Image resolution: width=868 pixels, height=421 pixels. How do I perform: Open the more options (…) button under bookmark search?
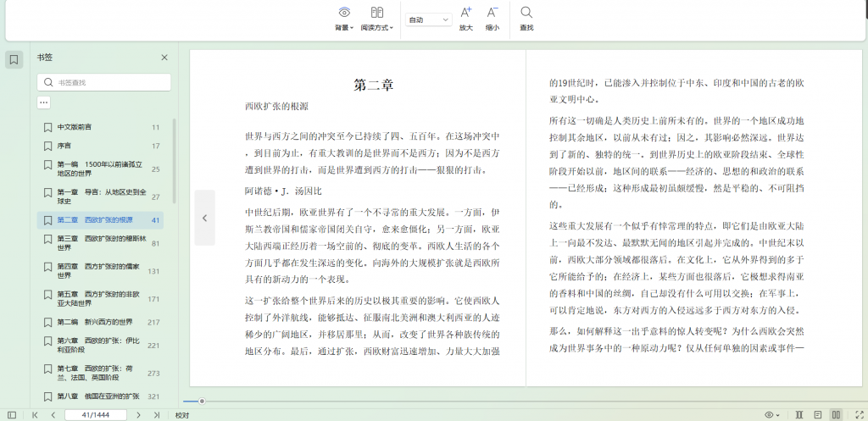click(x=43, y=102)
